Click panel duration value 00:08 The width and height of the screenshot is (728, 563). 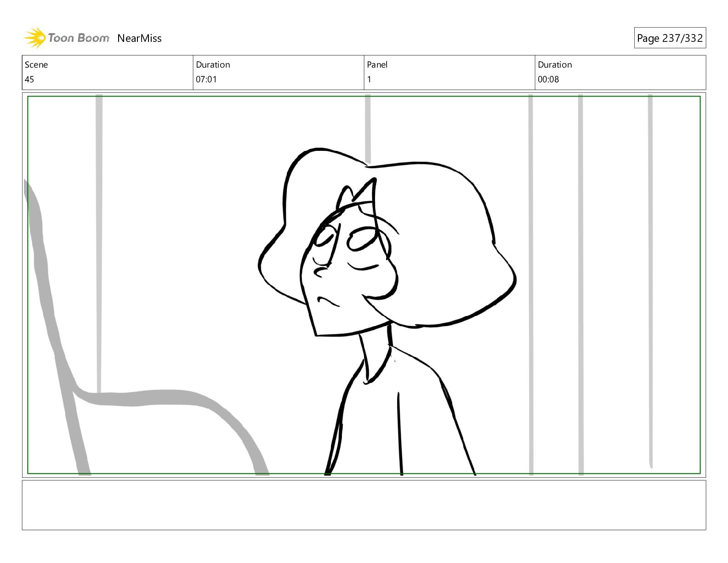coord(548,80)
